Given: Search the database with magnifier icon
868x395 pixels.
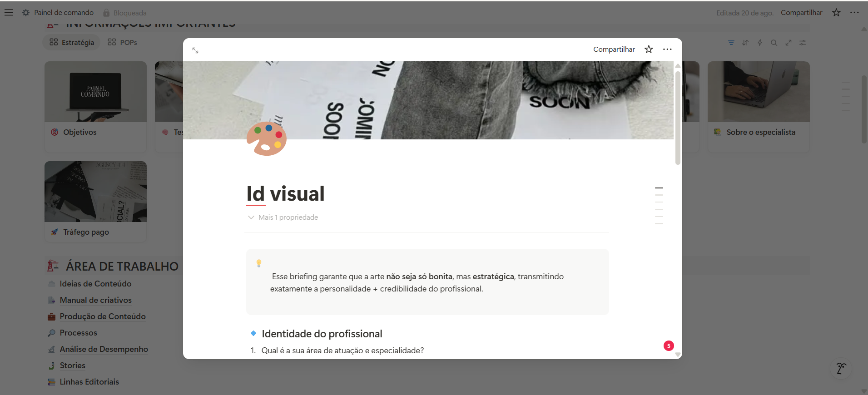Looking at the screenshot, I should click(x=774, y=43).
